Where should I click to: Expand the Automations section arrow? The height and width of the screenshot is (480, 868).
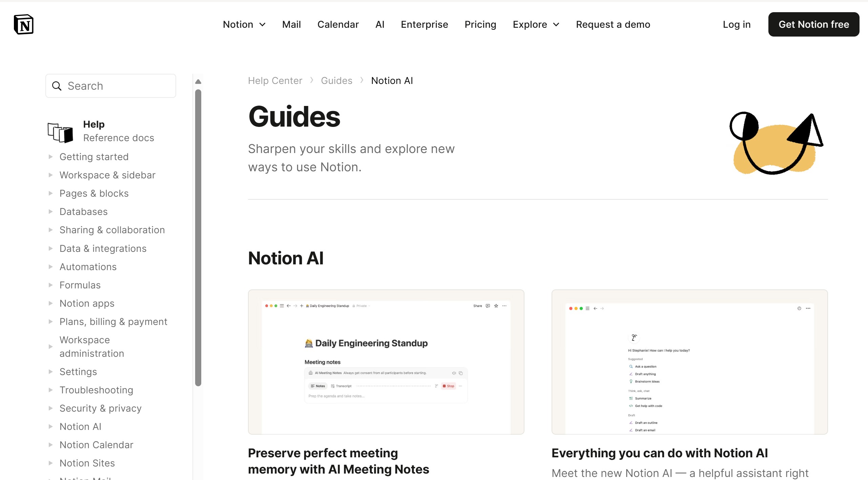[x=50, y=267]
